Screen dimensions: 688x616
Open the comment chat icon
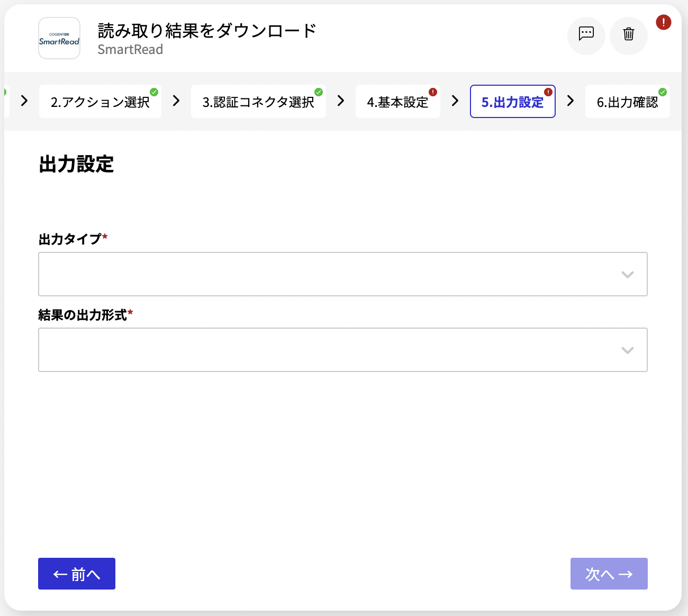586,36
